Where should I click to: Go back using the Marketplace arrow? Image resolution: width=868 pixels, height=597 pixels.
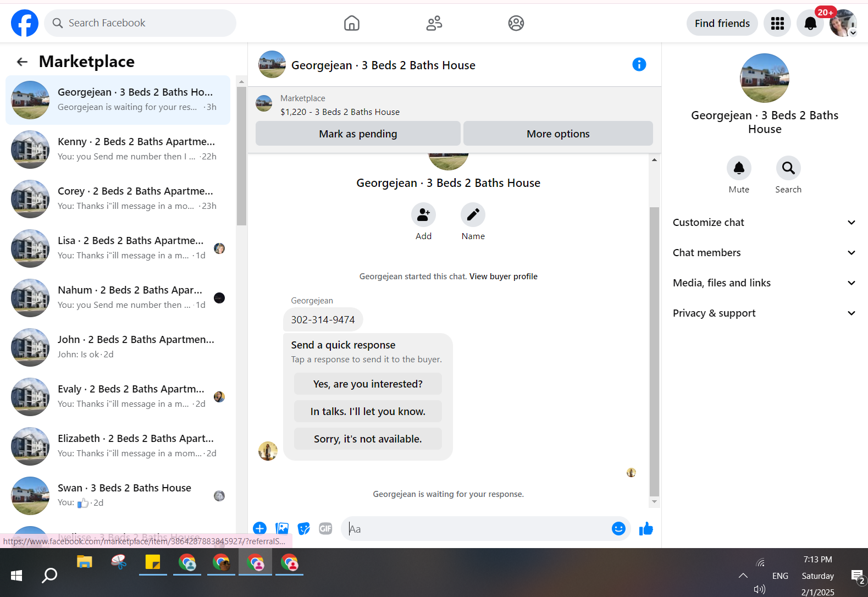[22, 62]
